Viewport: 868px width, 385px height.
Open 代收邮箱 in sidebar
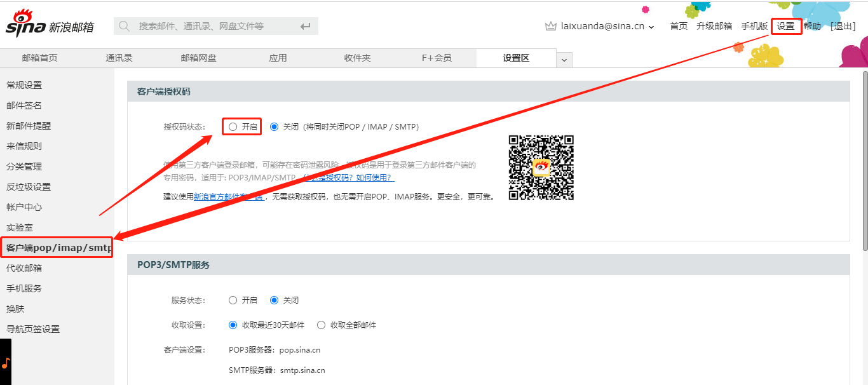[x=24, y=268]
